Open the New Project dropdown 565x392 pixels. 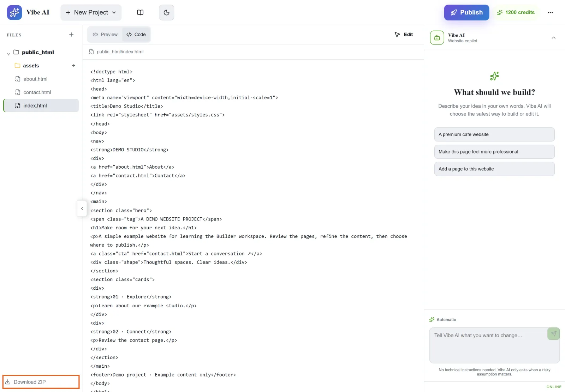[x=91, y=12]
